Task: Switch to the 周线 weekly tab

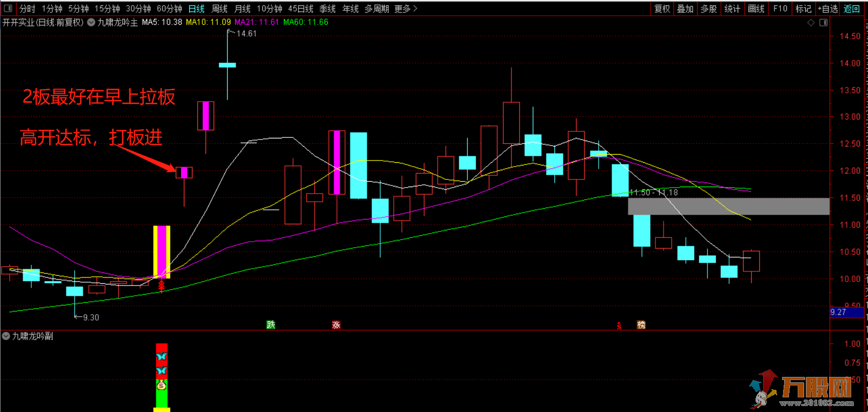Action: tap(220, 9)
